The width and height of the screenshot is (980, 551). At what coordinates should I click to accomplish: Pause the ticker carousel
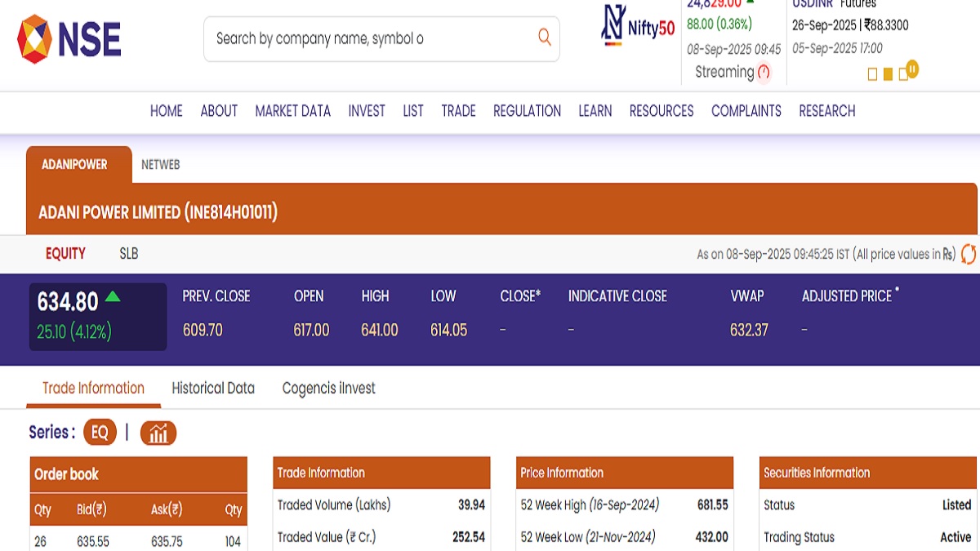coord(912,69)
